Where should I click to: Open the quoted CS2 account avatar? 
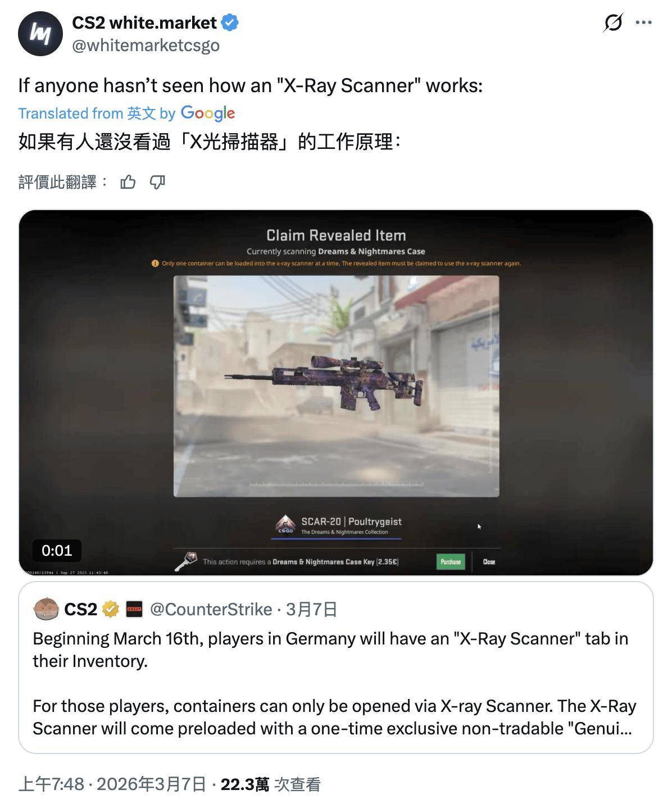click(x=46, y=609)
